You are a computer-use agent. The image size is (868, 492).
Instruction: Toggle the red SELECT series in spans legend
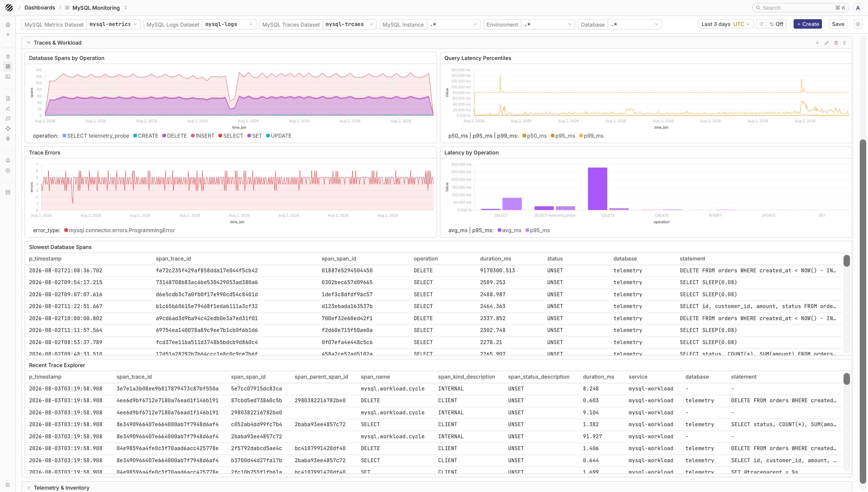pos(231,136)
